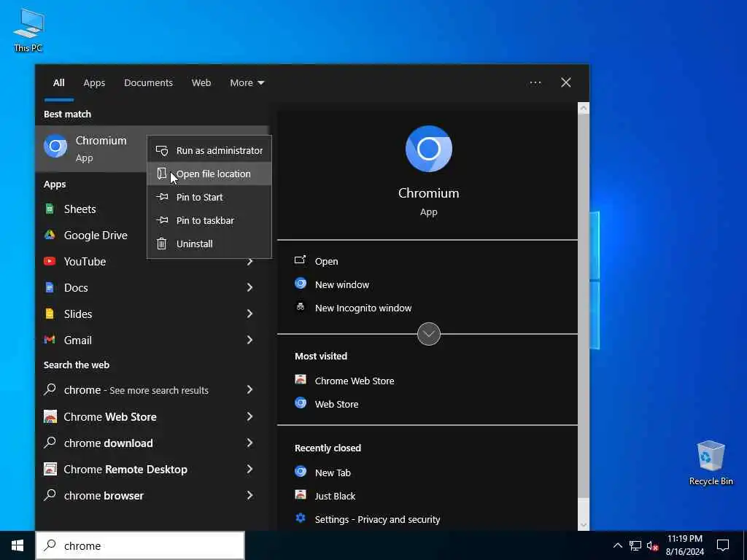Screen dimensions: 747x560
Task: Close the search panel with X
Action: coord(566,83)
